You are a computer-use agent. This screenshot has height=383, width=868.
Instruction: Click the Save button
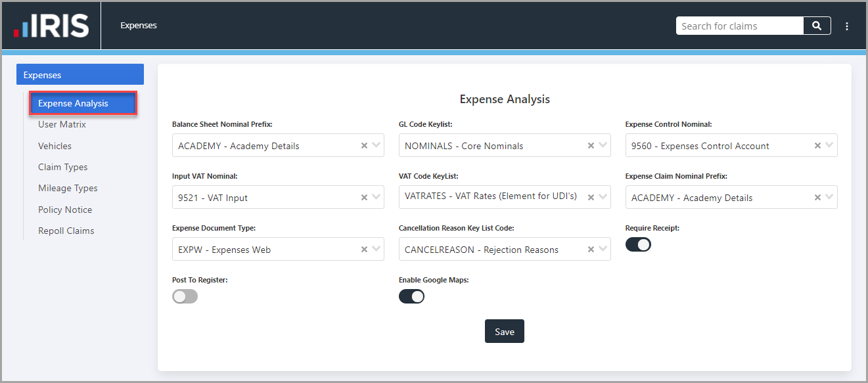pos(505,331)
